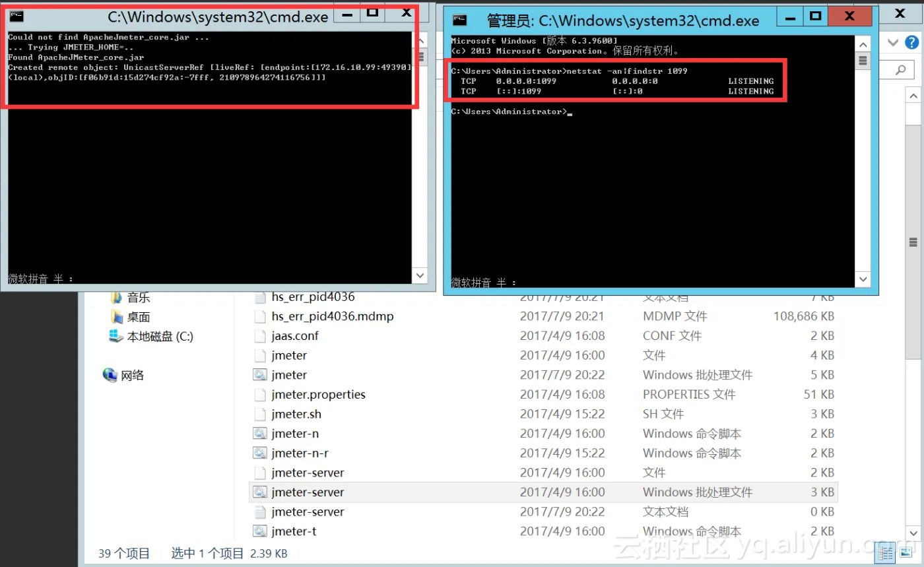This screenshot has width=924, height=567.
Task: Click the jmeter.properties file icon
Action: tap(260, 395)
